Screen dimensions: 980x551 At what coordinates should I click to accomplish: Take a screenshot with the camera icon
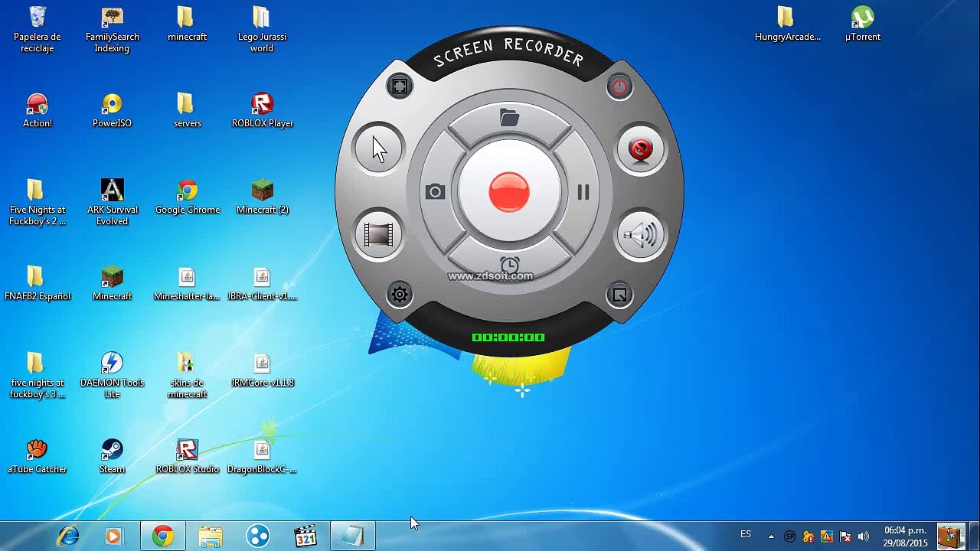click(435, 192)
